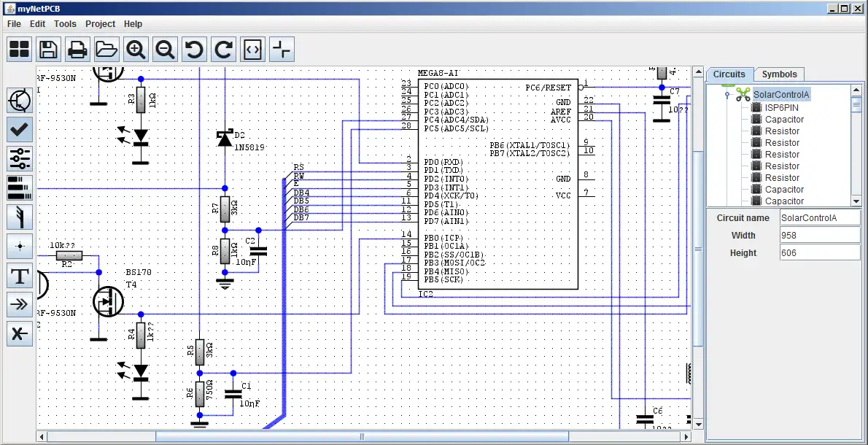The height and width of the screenshot is (445, 868).
Task: Open the File menu
Action: (x=14, y=24)
